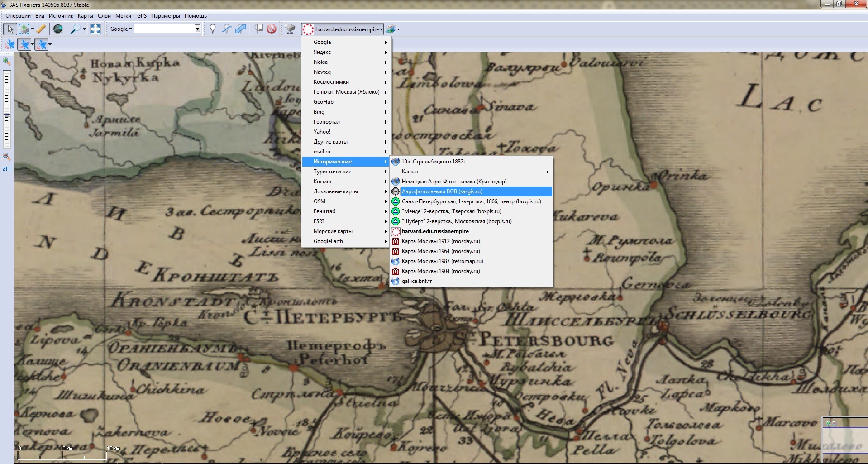Select gallica.bnf.fr map
Screen dimensions: 868x464
click(471, 281)
